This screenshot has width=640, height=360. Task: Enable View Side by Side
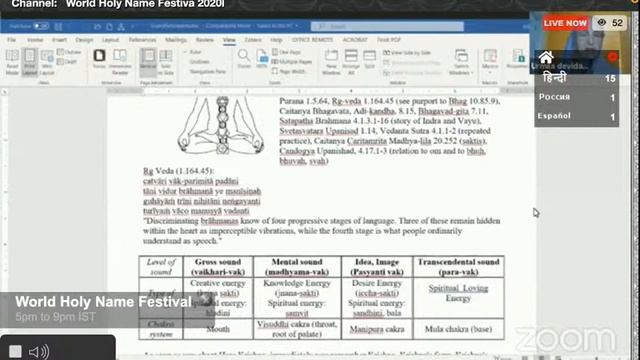point(407,53)
